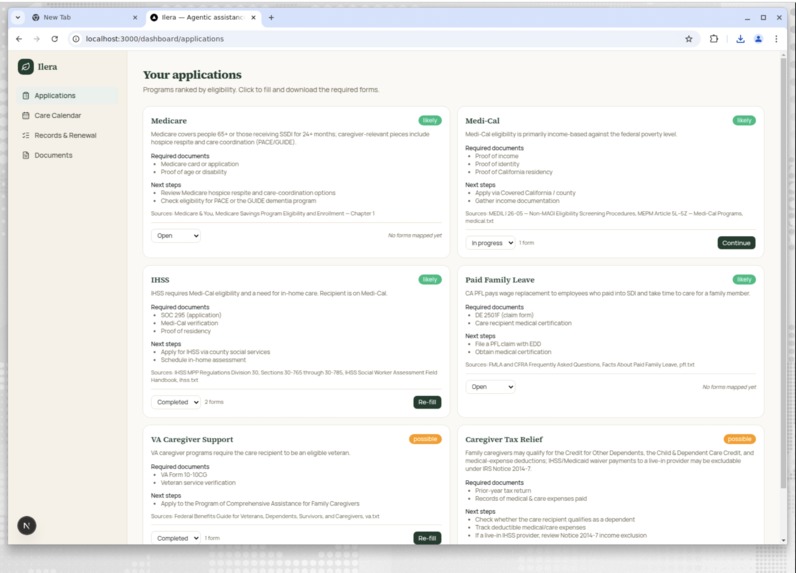
Task: Close the New Tab tab
Action: (135, 17)
